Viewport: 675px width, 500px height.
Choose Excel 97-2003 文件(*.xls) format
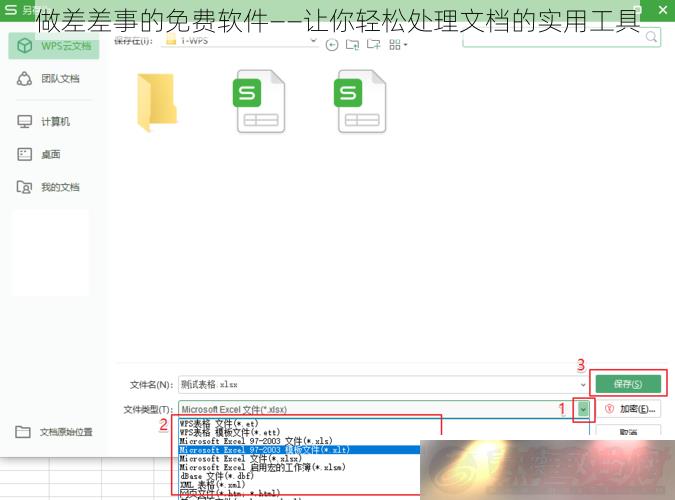click(x=299, y=441)
